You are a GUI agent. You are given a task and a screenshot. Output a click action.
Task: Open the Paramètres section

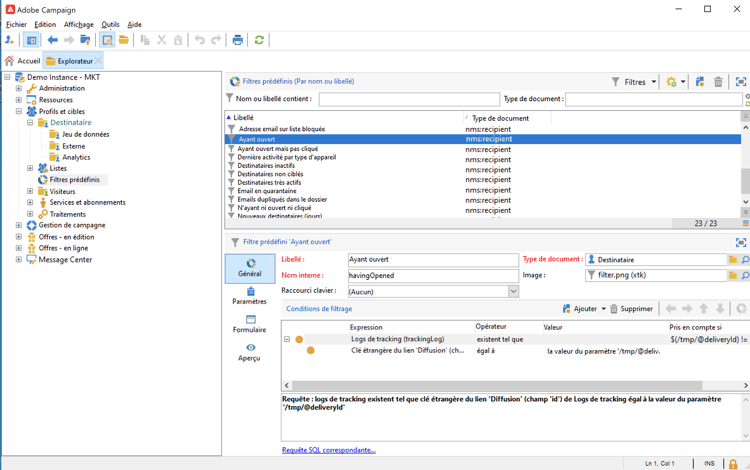pos(249,296)
